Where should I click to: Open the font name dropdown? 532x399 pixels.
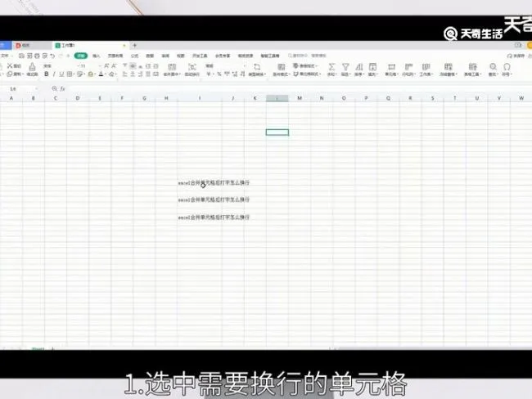[x=60, y=65]
